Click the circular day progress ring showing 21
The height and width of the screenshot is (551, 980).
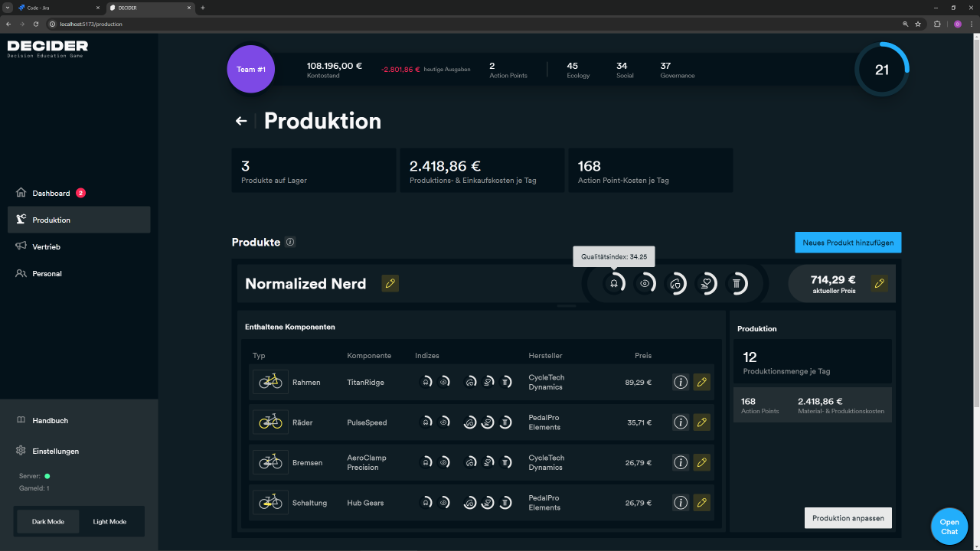coord(881,70)
